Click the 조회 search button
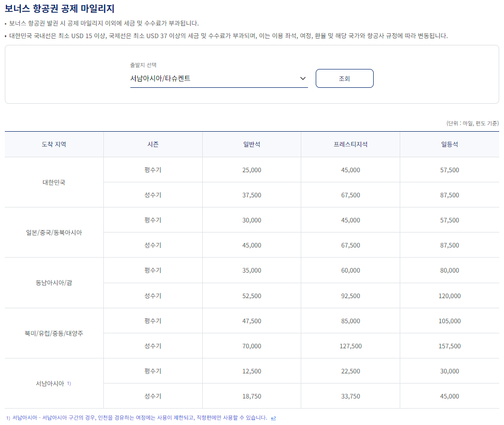 coord(344,78)
